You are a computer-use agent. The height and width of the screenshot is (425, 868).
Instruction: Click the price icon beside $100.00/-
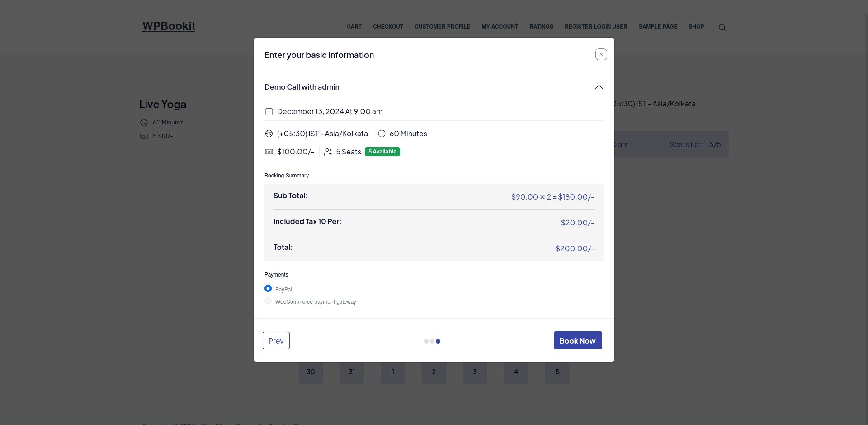(269, 152)
